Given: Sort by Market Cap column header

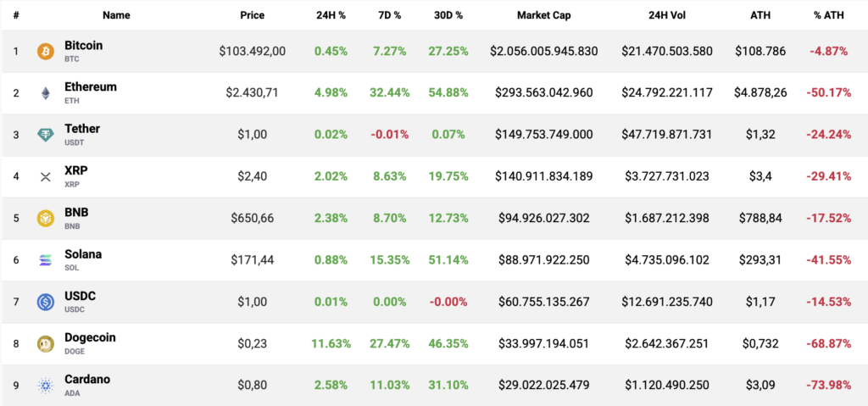Looking at the screenshot, I should 543,15.
